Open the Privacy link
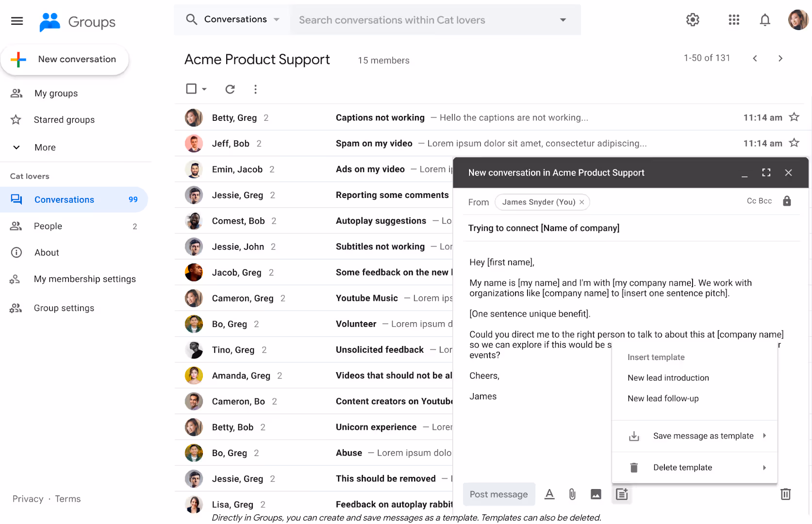The height and width of the screenshot is (524, 812). point(28,499)
